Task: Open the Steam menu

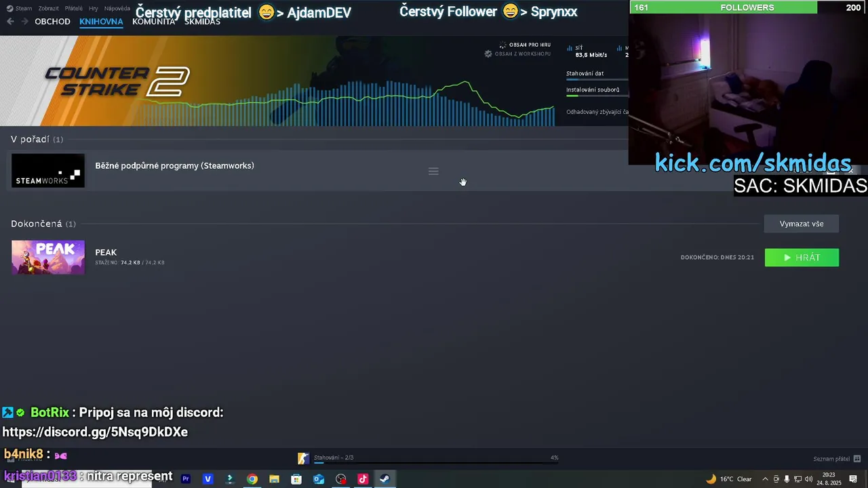Action: pos(19,9)
